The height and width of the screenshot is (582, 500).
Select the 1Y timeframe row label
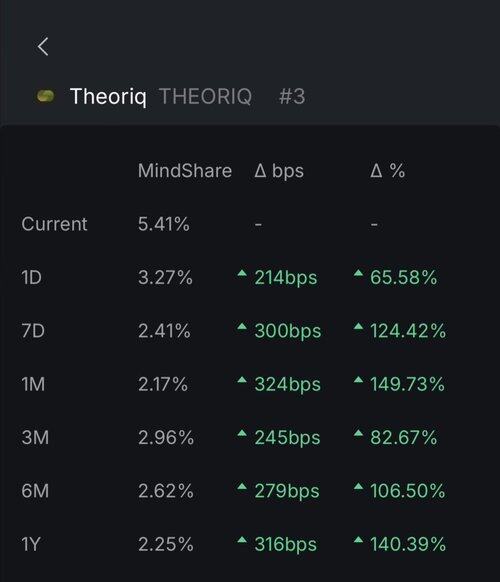pos(31,545)
